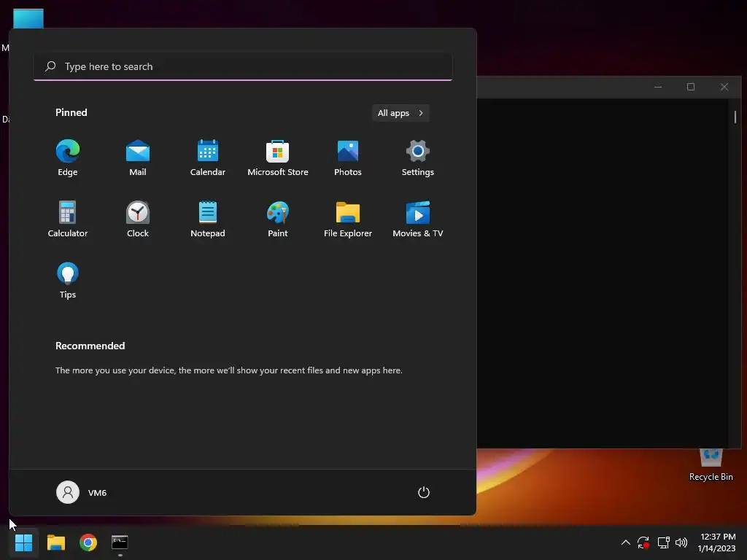Click the Recommended section heading
Screen dimensions: 747x560
tap(90, 346)
